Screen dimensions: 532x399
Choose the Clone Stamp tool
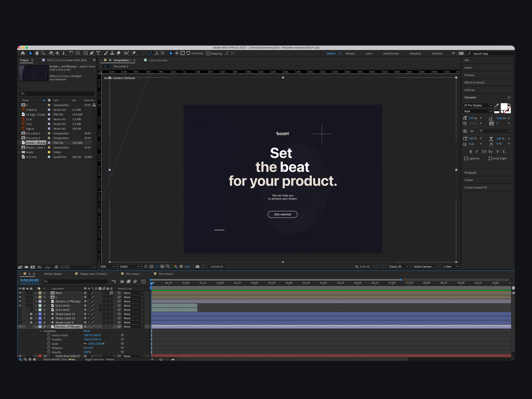pos(112,53)
